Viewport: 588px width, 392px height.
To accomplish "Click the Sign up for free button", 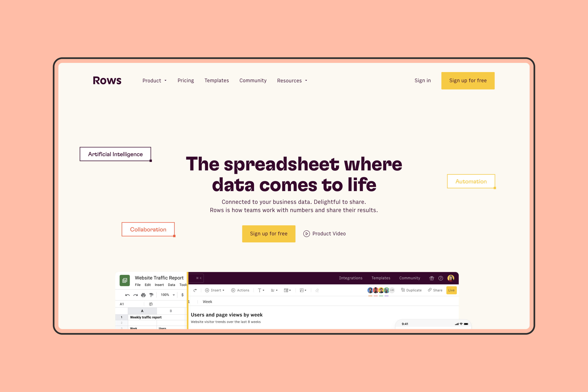I will pos(467,81).
